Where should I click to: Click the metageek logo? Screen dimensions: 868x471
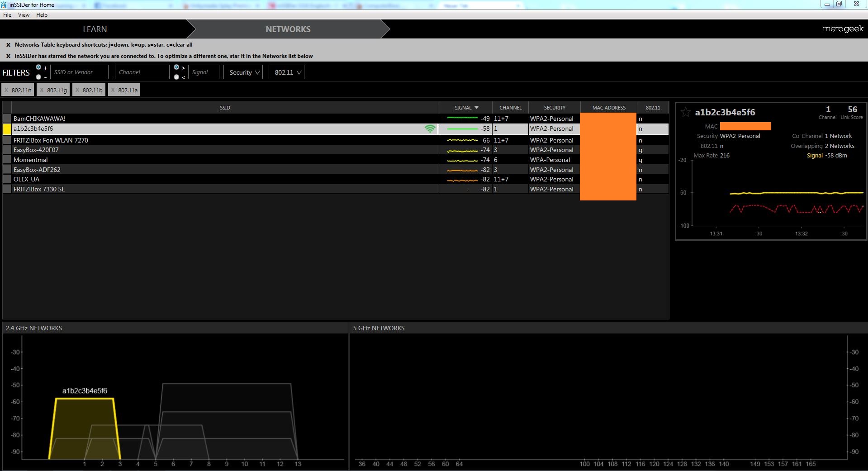(843, 29)
